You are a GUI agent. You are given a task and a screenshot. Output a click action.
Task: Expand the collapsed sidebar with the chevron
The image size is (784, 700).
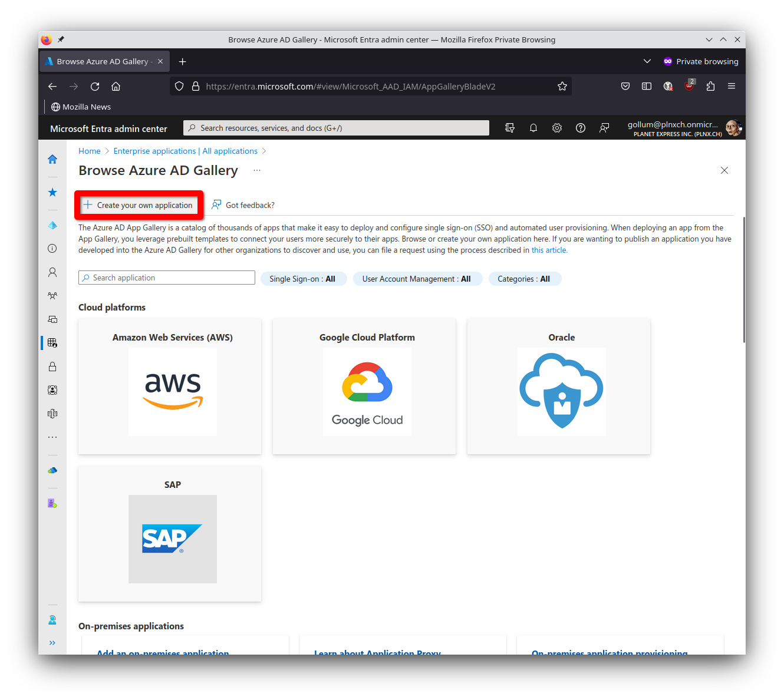tap(52, 643)
